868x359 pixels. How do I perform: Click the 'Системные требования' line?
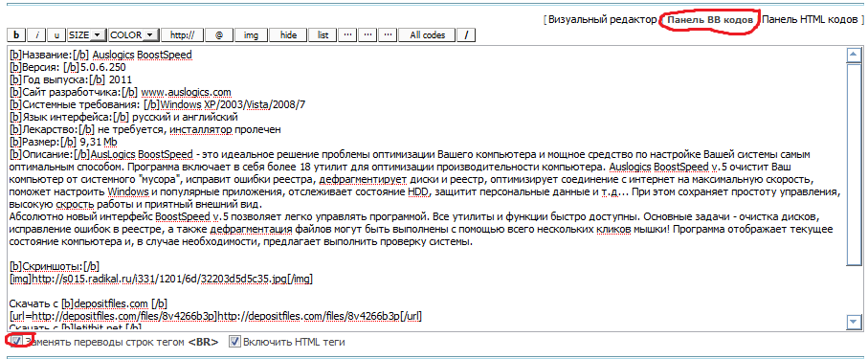coord(158,104)
